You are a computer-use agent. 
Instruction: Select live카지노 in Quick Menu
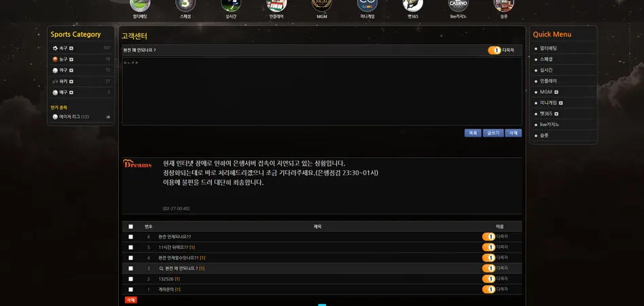[550, 124]
